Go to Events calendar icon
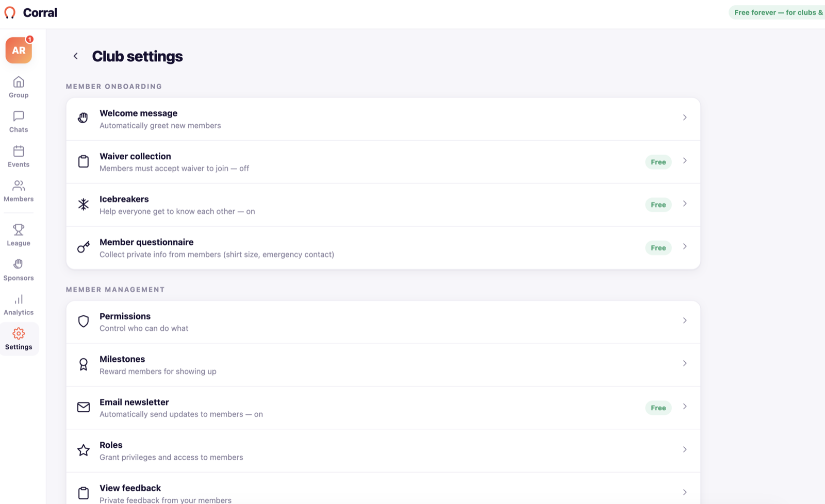The height and width of the screenshot is (504, 825). click(19, 151)
